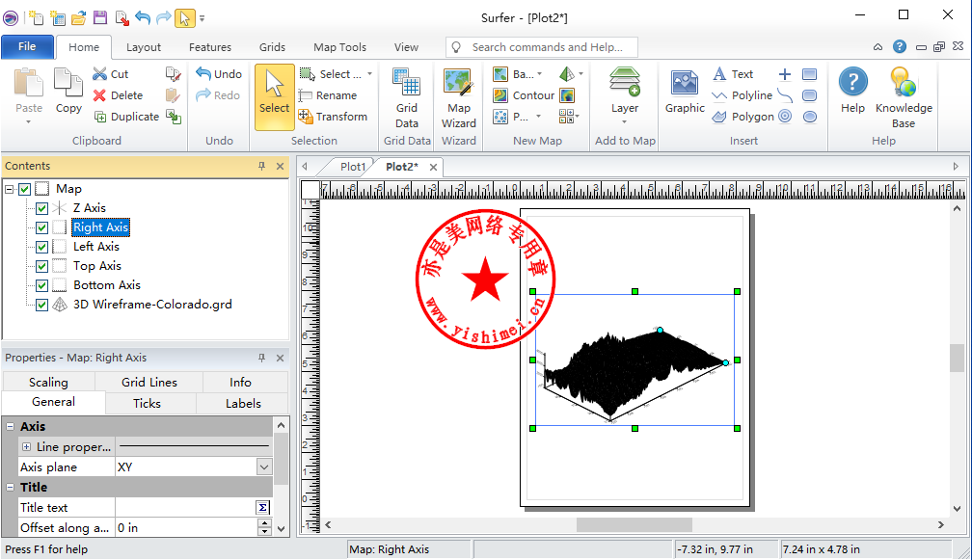This screenshot has height=560, width=972.
Task: Insert a Graphic image
Action: [685, 91]
